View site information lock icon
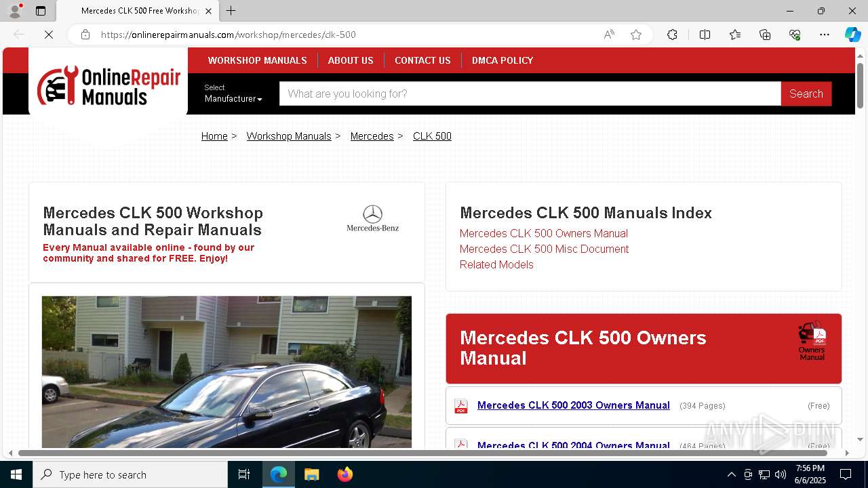 tap(85, 35)
